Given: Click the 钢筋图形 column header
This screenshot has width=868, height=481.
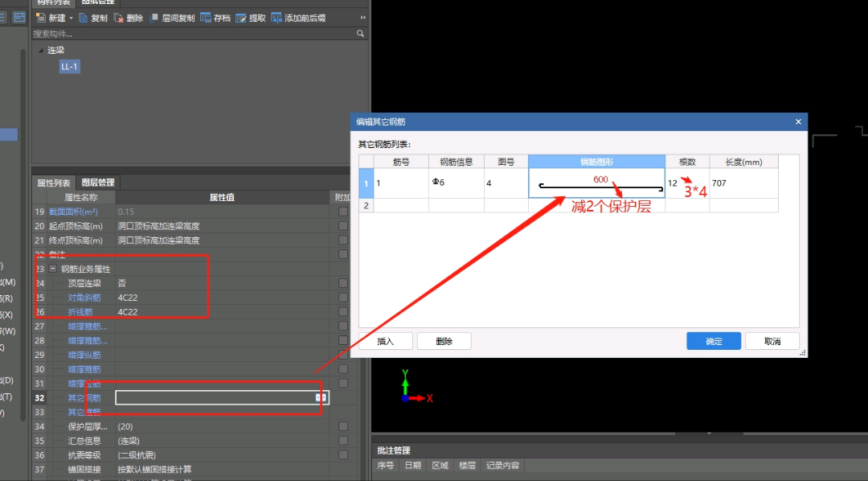Looking at the screenshot, I should click(596, 162).
